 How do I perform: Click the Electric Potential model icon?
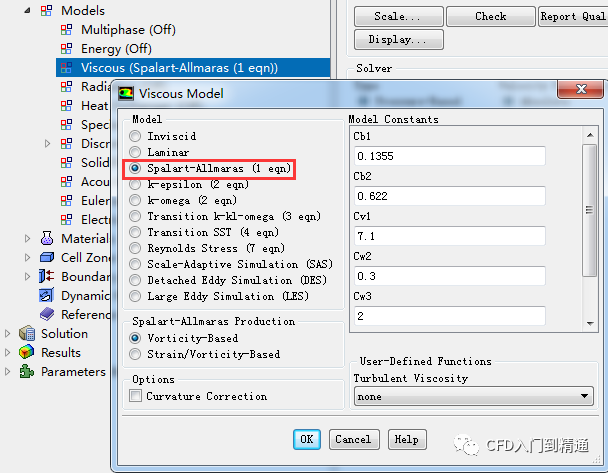pyautogui.click(x=66, y=219)
